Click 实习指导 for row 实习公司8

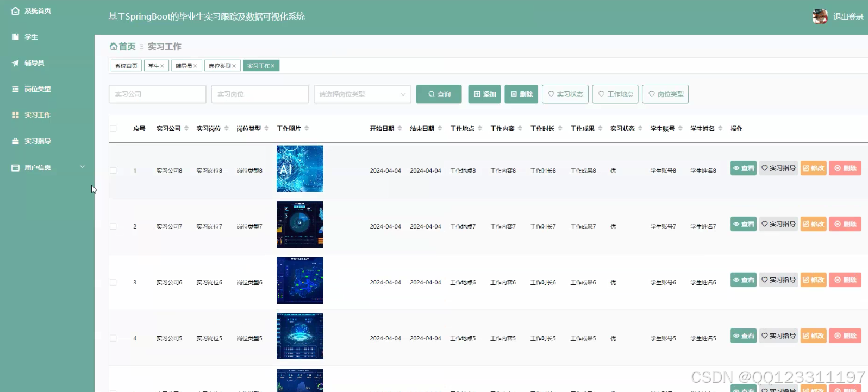click(778, 168)
